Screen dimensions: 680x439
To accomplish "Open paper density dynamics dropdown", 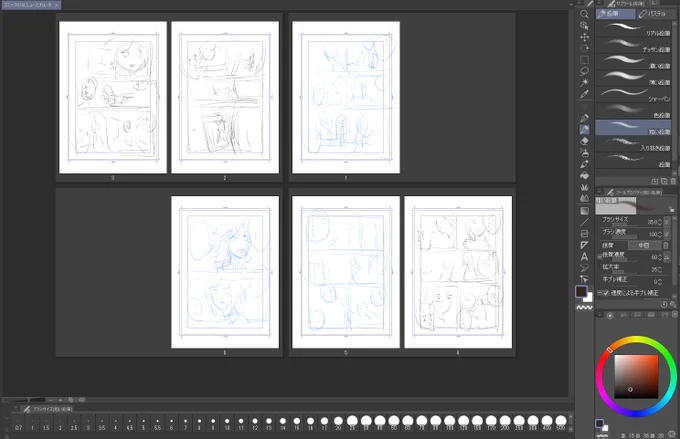I will point(667,257).
